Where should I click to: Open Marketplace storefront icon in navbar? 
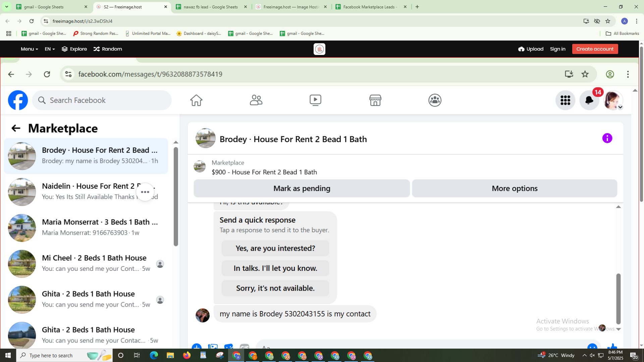point(375,100)
